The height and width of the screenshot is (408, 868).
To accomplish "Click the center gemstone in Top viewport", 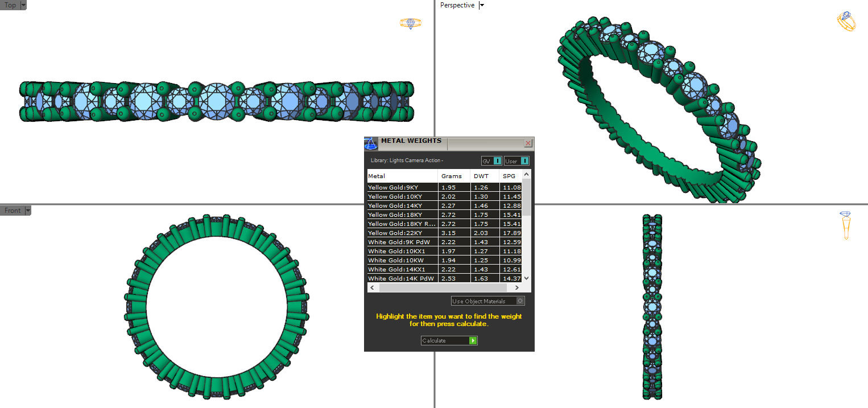I will pyautogui.click(x=216, y=101).
